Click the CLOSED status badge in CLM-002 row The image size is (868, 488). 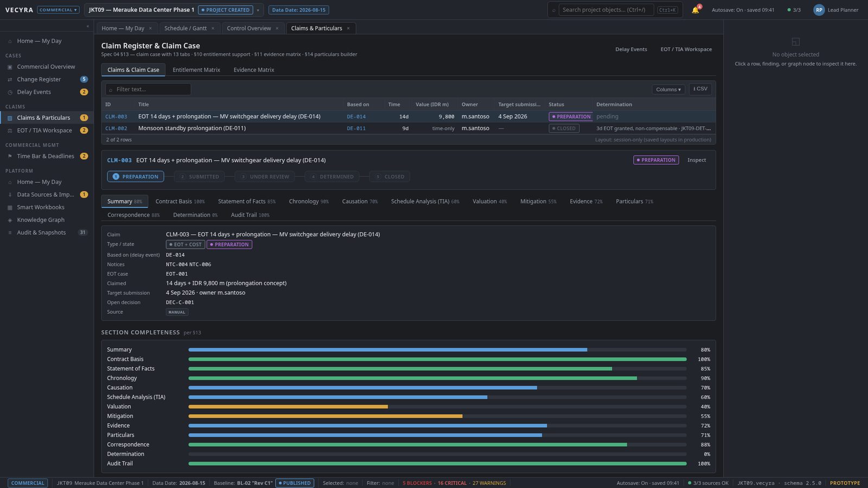[x=564, y=129]
